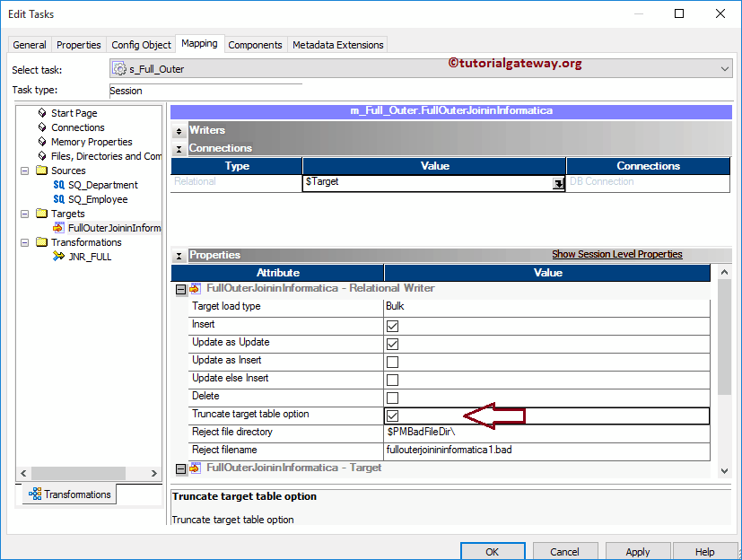The image size is (742, 560).
Task: Click the session task icon beside s_Full_Outer
Action: 119,67
